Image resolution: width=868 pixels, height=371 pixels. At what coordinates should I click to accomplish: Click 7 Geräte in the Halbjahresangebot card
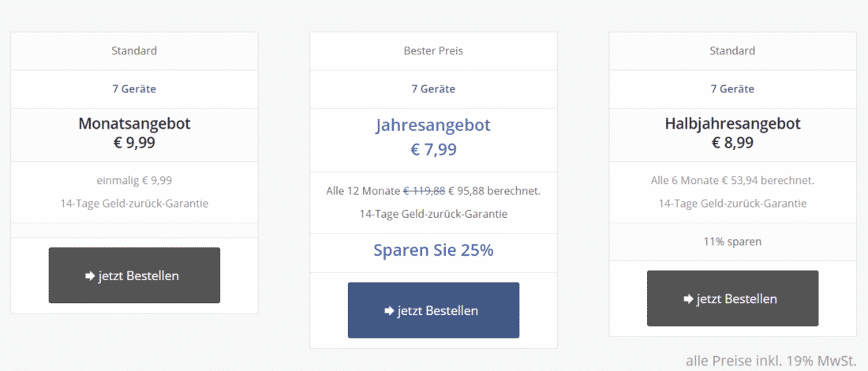(x=732, y=88)
